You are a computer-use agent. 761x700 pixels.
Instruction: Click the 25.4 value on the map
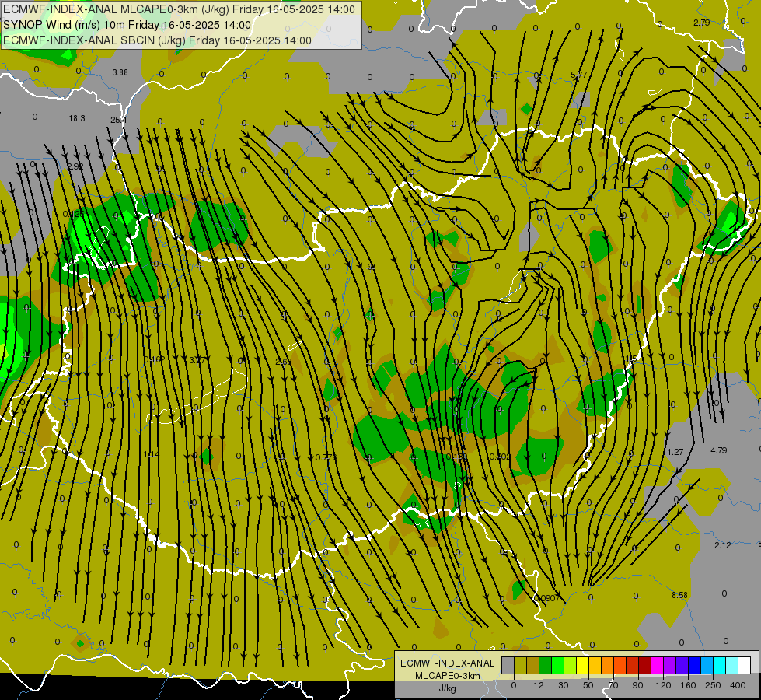118,120
